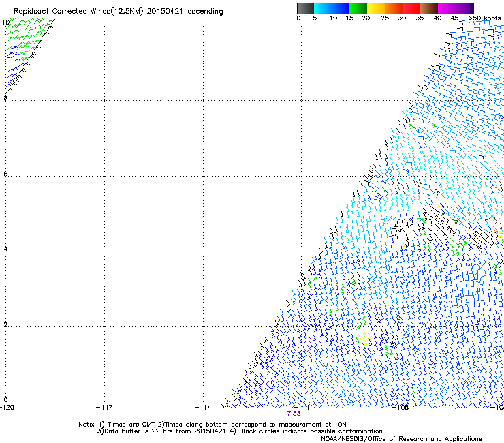The height and width of the screenshot is (443, 504).
Task: Click the "-117" longitude axis label
Action: tap(104, 408)
